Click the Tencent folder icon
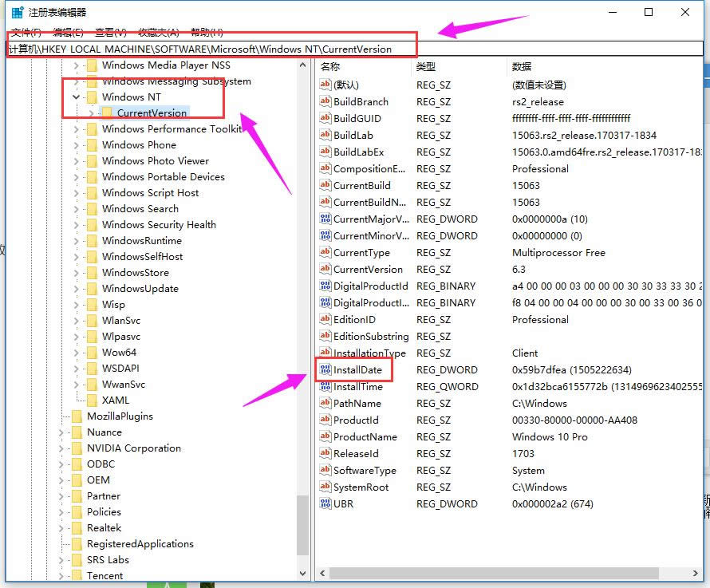Screen dimensions: 710x588 click(77, 576)
